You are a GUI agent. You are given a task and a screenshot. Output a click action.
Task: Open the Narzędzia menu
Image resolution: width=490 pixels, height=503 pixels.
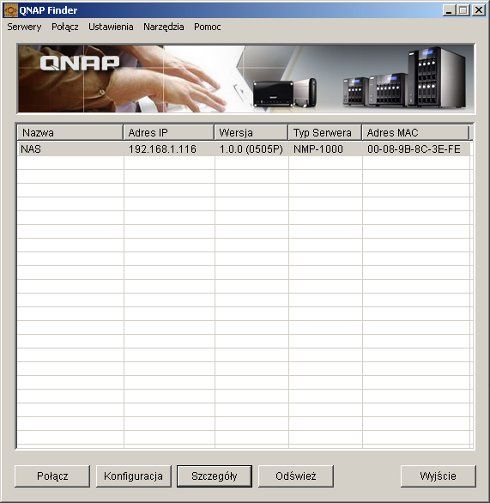tap(164, 27)
